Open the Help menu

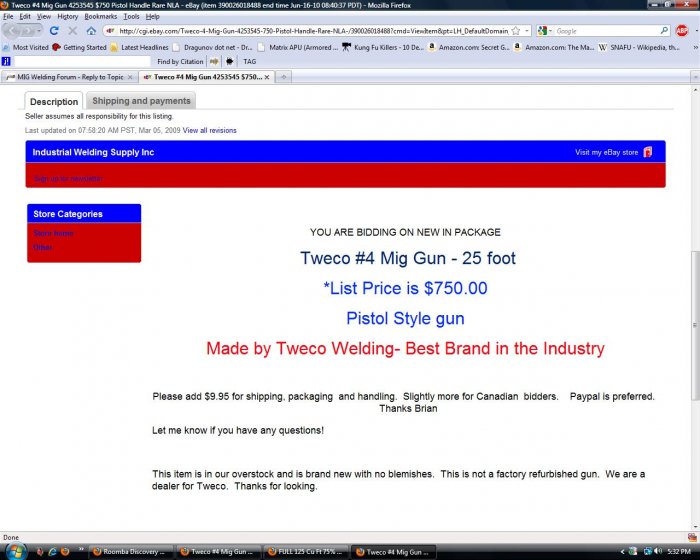152,17
